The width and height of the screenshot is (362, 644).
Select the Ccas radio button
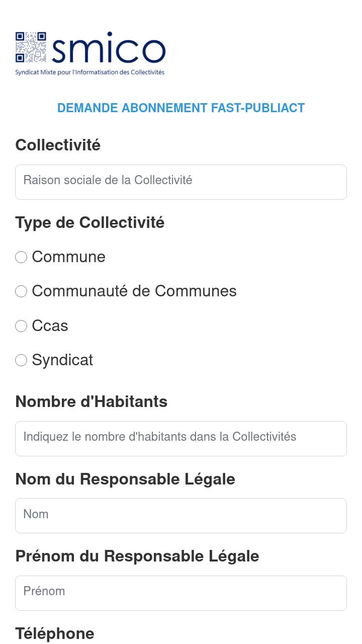(x=21, y=326)
